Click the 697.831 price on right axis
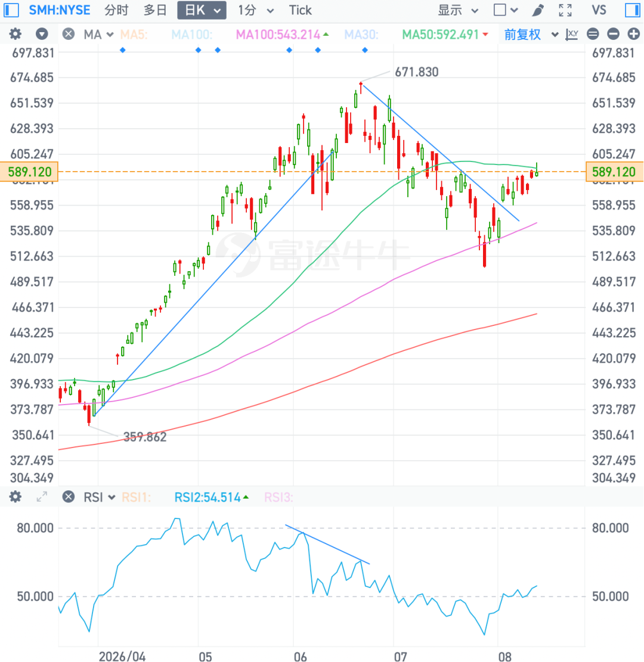The image size is (644, 662). click(x=614, y=53)
